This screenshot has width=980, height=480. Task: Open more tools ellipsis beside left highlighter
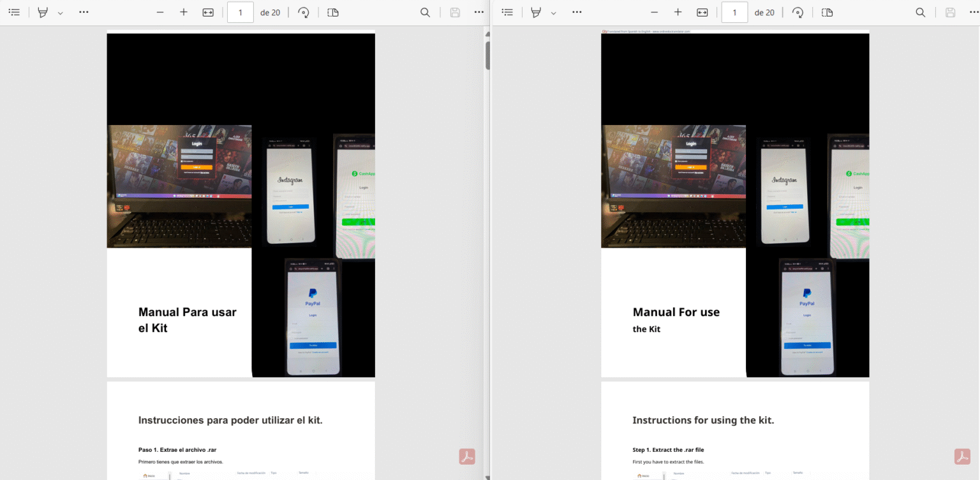(84, 12)
